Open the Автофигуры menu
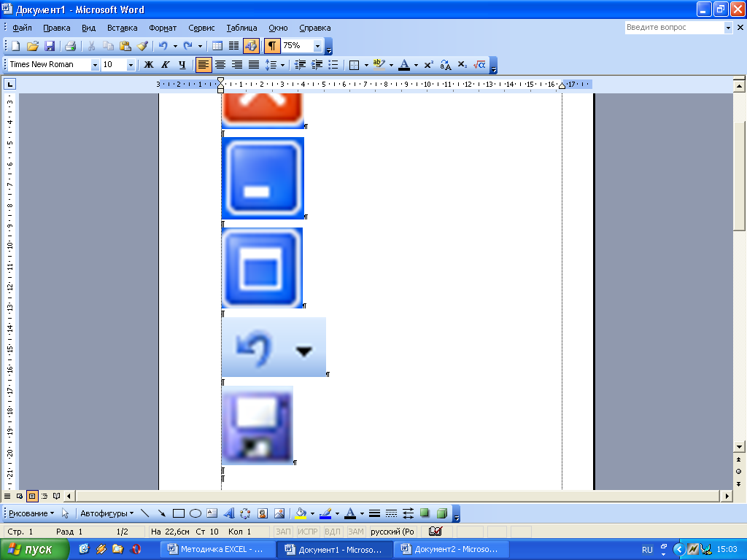 point(107,513)
